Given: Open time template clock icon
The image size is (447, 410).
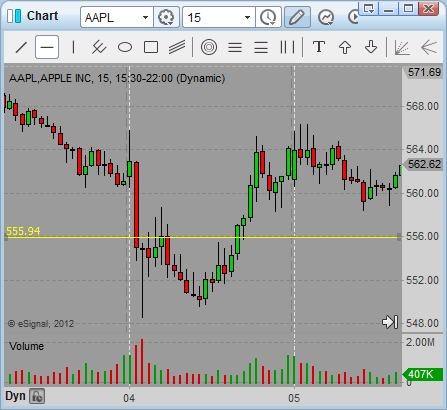Looking at the screenshot, I should coord(268,17).
